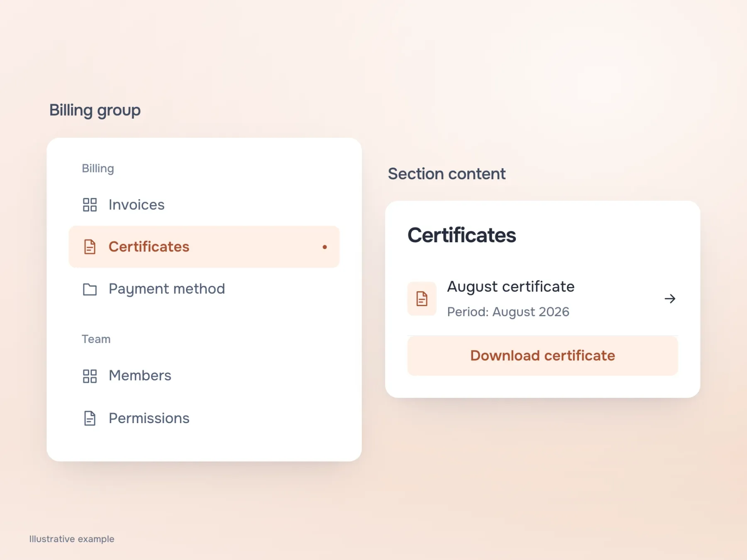
Task: Click the August certificate title
Action: pos(510,287)
